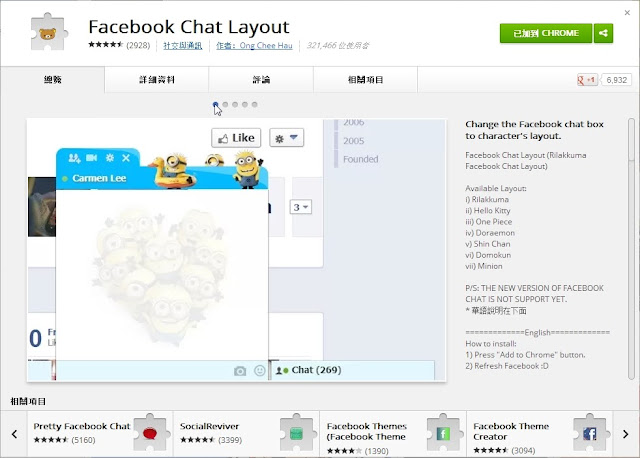This screenshot has width=640, height=458.
Task: Click add friends icon in chat header
Action: pos(74,158)
